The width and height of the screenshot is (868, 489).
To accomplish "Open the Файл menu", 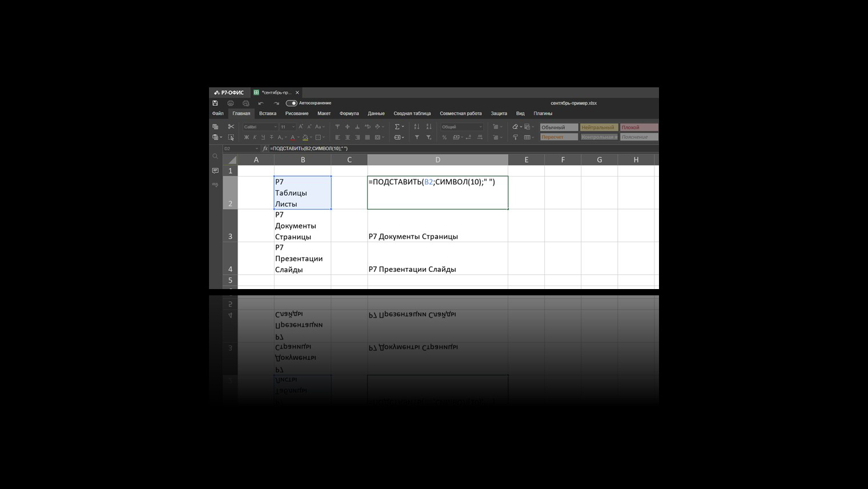I will [x=218, y=114].
